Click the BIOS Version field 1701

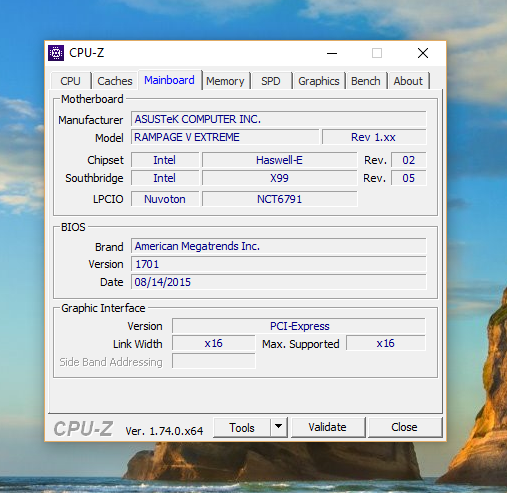click(x=279, y=264)
